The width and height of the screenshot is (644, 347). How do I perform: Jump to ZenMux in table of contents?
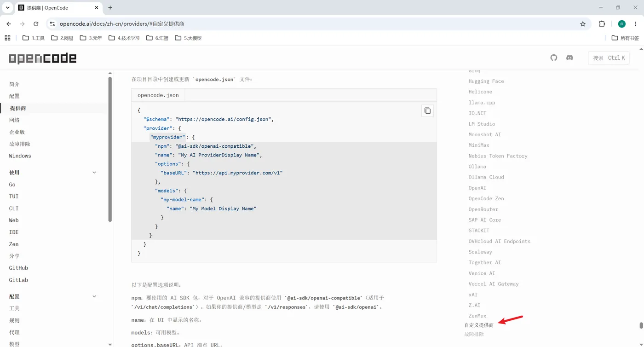tap(477, 316)
